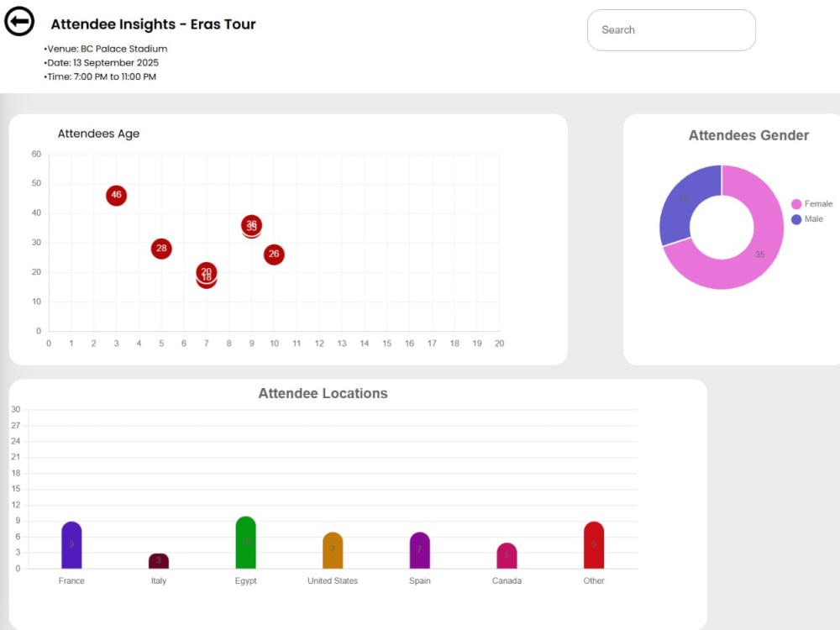Click the Other axis label
Screen dimensions: 840x630
click(x=594, y=580)
